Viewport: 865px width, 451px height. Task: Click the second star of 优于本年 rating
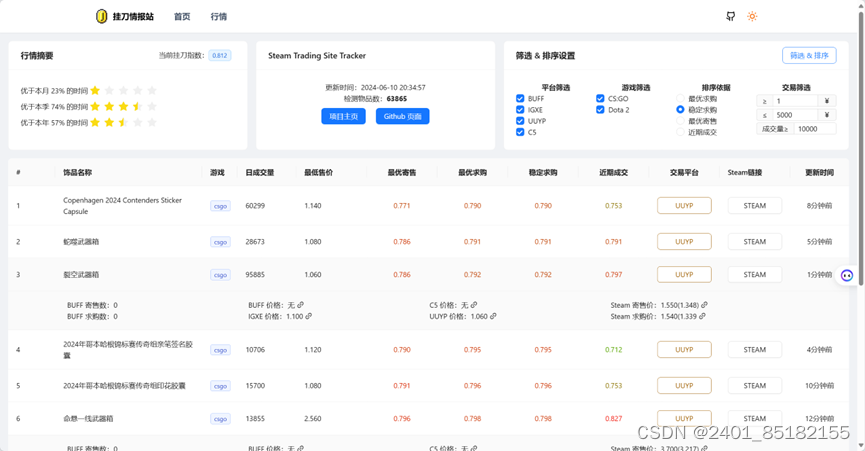tap(109, 122)
